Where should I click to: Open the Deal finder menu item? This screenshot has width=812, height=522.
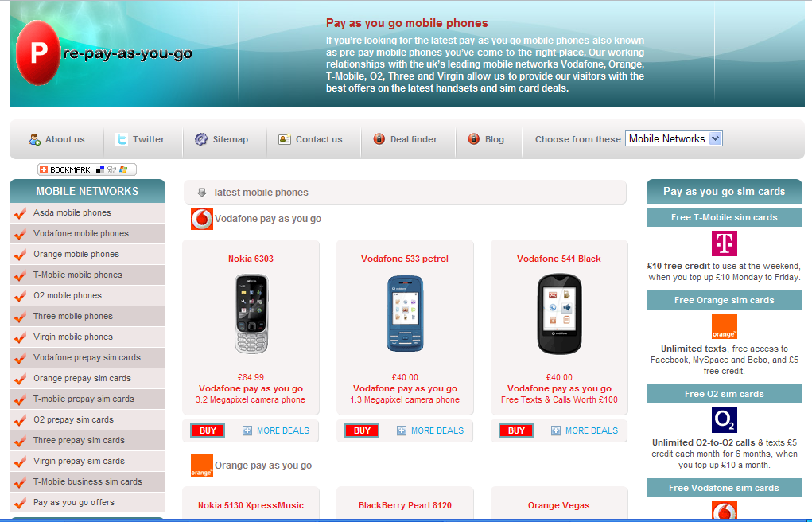(x=406, y=139)
